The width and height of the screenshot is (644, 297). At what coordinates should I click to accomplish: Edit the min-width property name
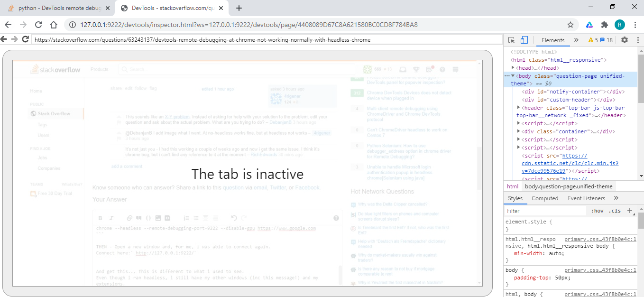[x=528, y=253]
